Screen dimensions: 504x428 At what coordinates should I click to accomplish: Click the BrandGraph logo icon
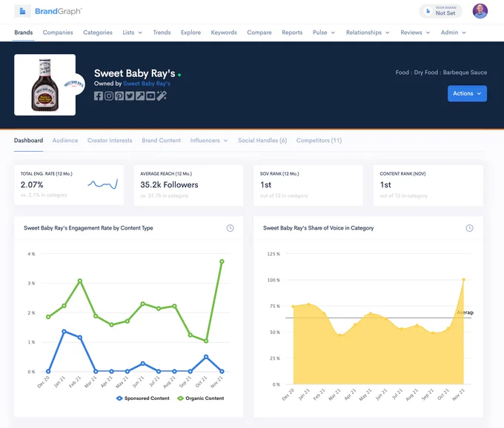[22, 11]
